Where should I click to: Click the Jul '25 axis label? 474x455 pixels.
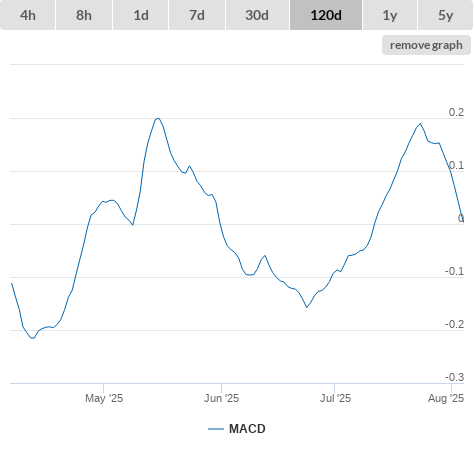pyautogui.click(x=335, y=398)
